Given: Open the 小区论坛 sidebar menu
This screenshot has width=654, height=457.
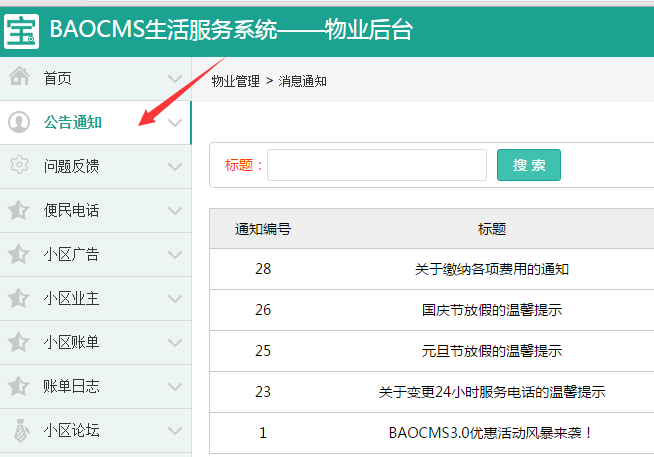Looking at the screenshot, I should tap(96, 430).
